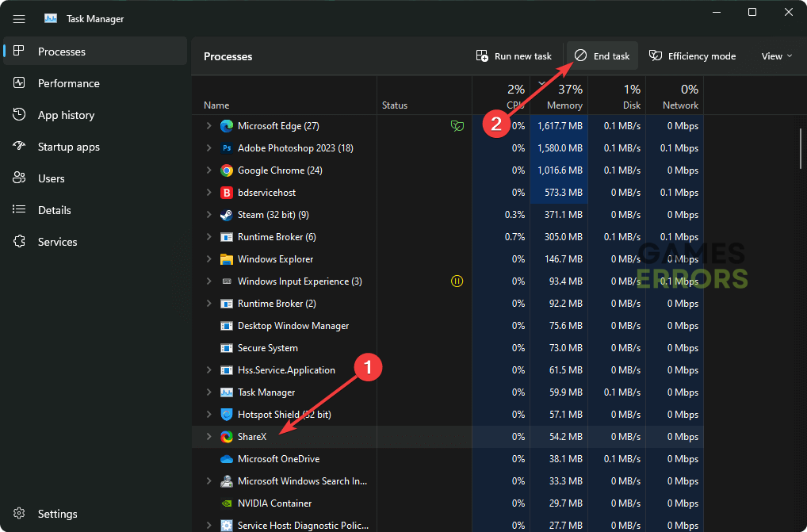Switch to the Performance tab

(x=69, y=83)
